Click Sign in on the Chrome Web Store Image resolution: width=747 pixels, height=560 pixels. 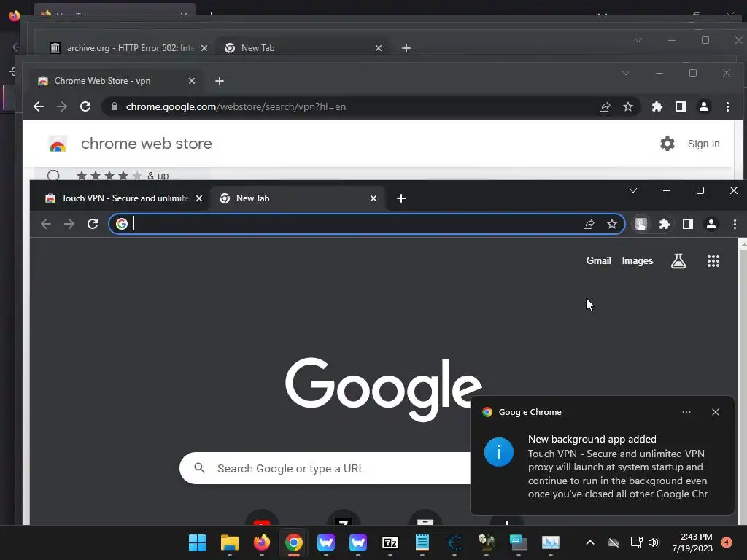pos(703,144)
